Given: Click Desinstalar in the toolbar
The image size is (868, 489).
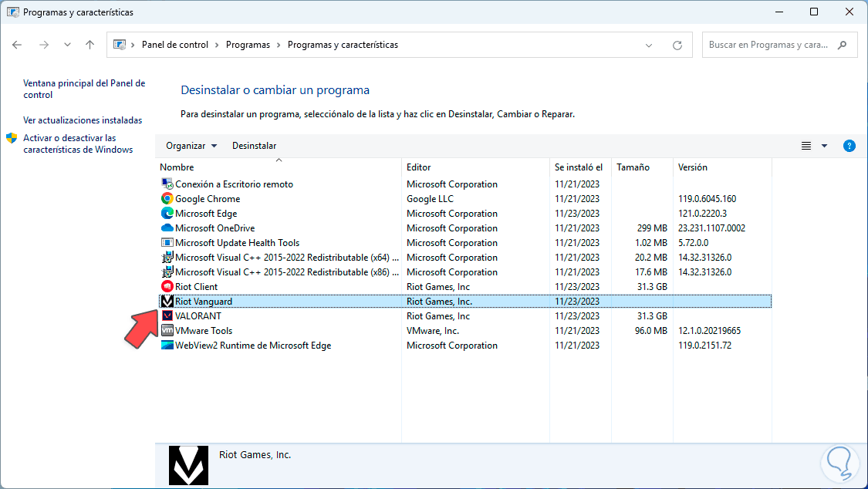Looking at the screenshot, I should point(254,146).
